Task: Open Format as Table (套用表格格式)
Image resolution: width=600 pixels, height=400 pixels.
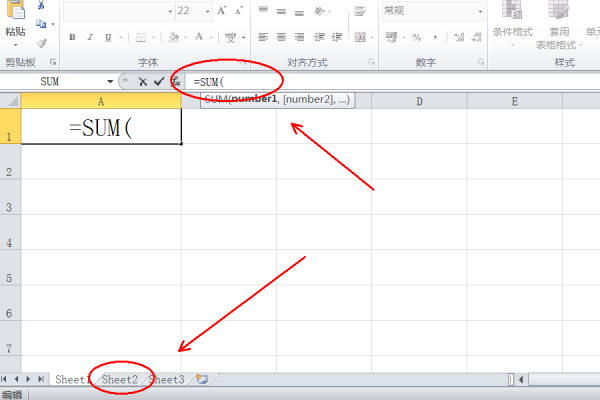Action: click(559, 25)
